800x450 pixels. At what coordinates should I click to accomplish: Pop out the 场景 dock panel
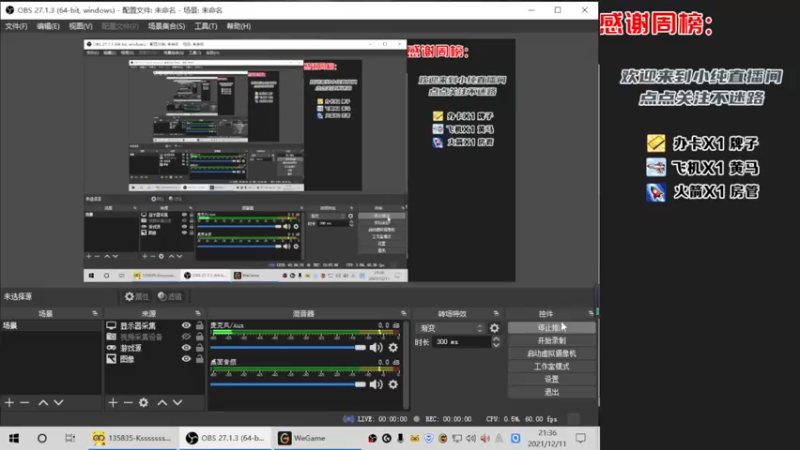(x=95, y=313)
